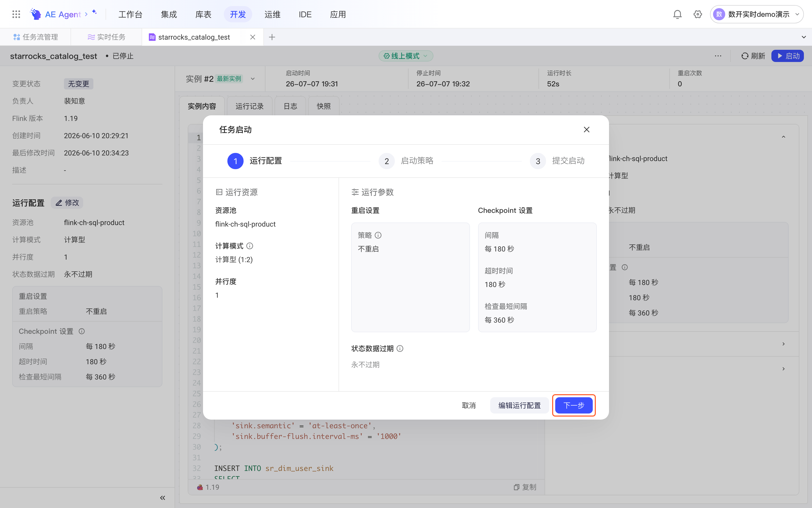Image resolution: width=812 pixels, height=508 pixels.
Task: Open the IDE menu item
Action: [305, 14]
